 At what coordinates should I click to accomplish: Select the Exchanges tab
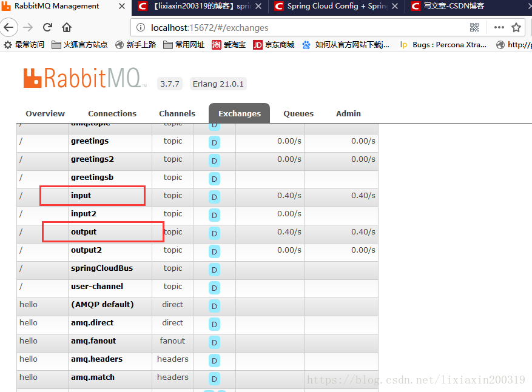(240, 113)
